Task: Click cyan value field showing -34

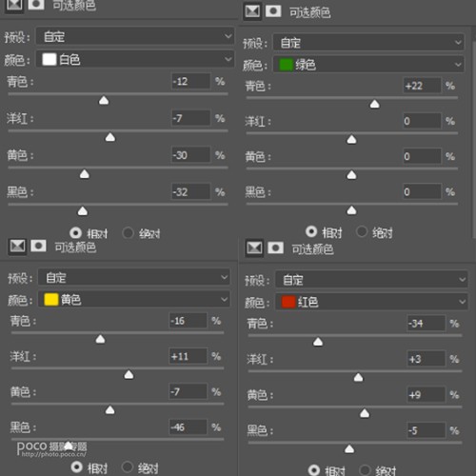Action: click(x=426, y=324)
